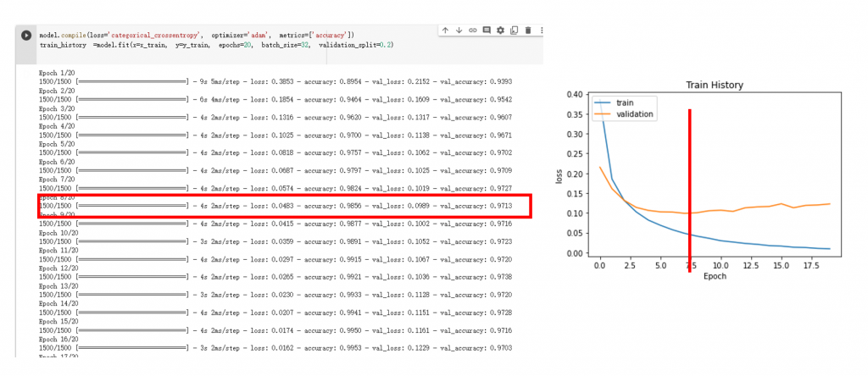Move the cell up with the arrow icon

click(x=445, y=30)
